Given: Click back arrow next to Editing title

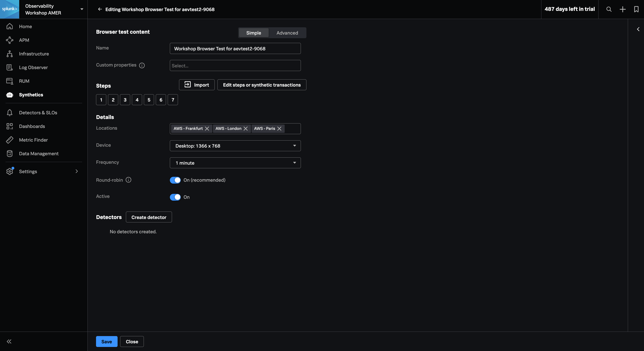Looking at the screenshot, I should click(100, 9).
